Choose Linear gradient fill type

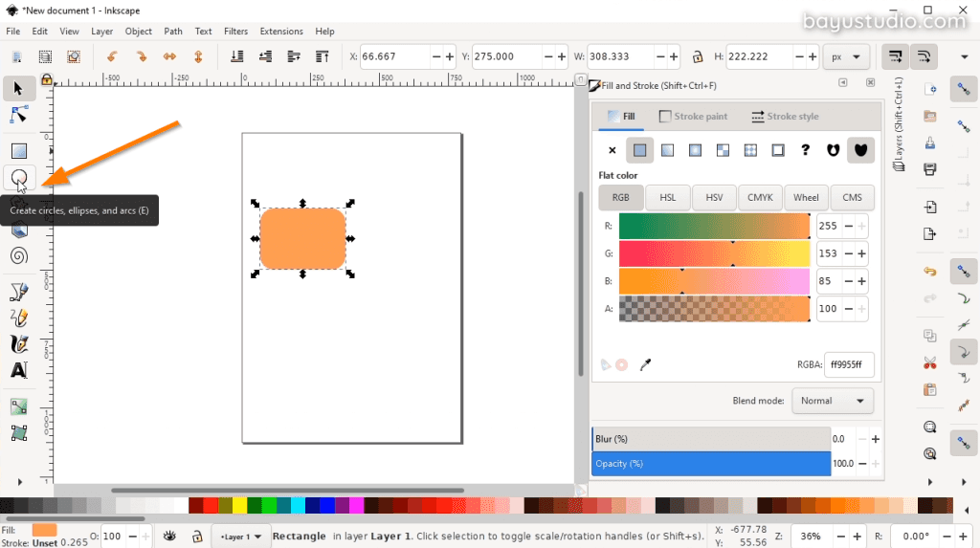[667, 150]
